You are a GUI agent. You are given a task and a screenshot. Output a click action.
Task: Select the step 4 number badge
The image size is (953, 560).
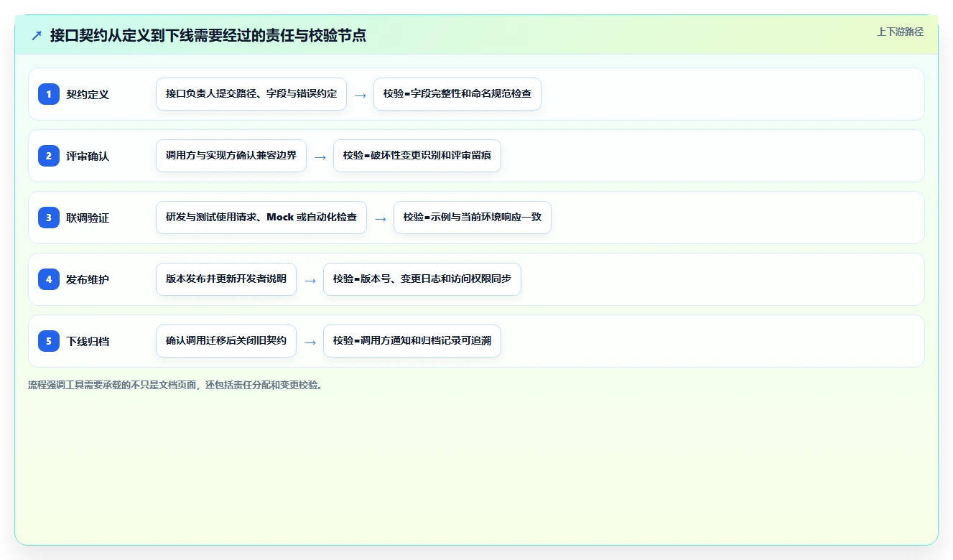point(49,279)
